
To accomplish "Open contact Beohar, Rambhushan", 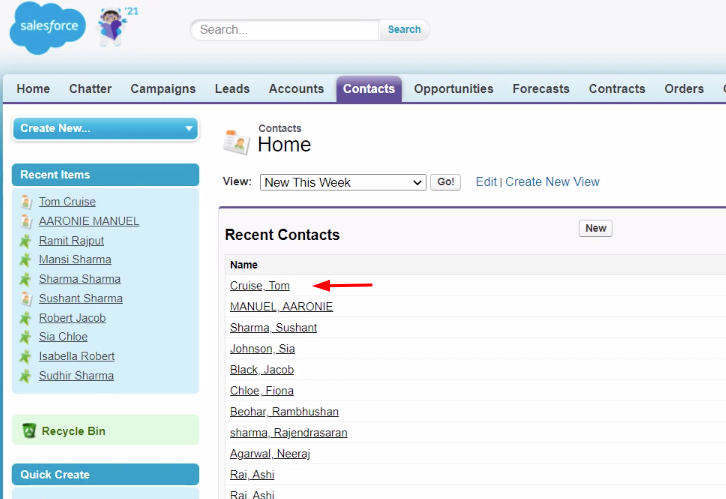I will click(284, 412).
